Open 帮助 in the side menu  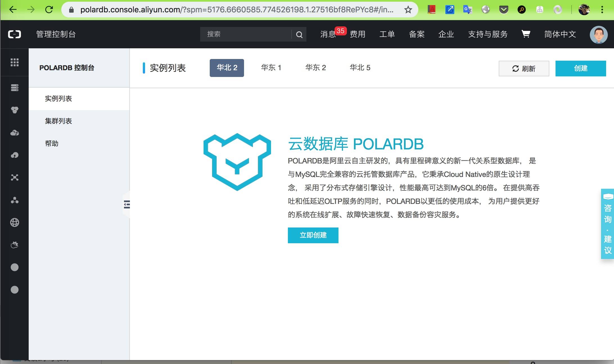tap(79, 144)
